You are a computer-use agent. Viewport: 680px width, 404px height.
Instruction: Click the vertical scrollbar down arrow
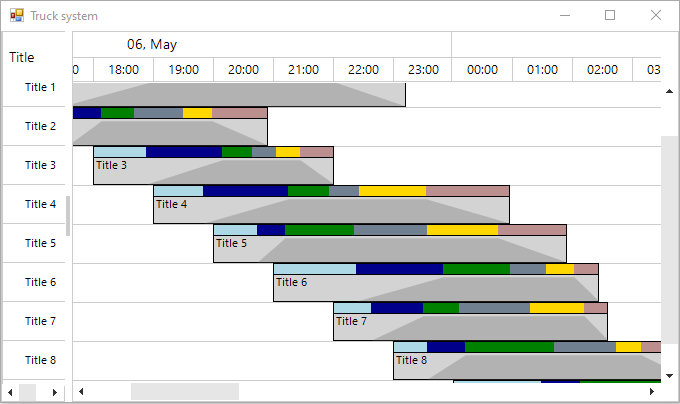pyautogui.click(x=670, y=376)
